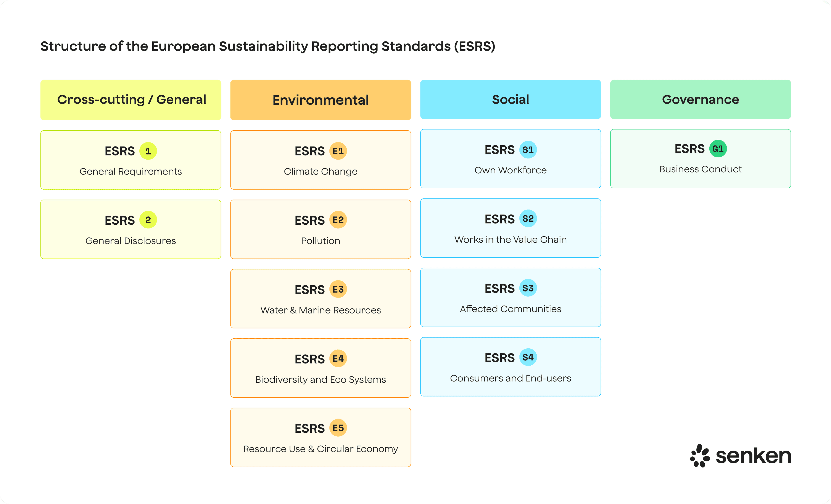The width and height of the screenshot is (831, 504).
Task: Click the senken flower logo icon
Action: point(700,456)
